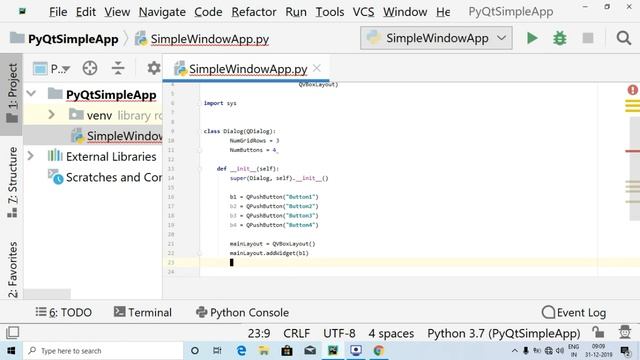Open Chrome from the taskbar
This screenshot has width=640, height=360.
(379, 351)
